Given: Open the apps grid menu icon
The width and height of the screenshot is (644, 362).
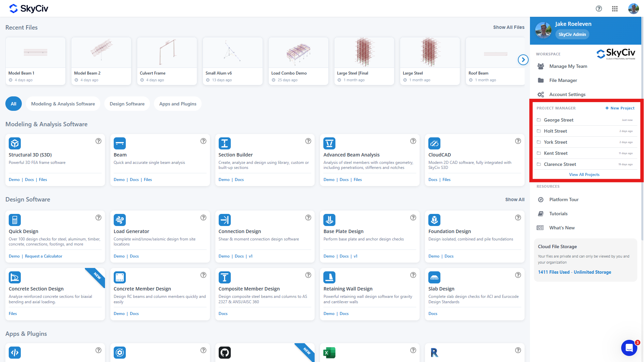Looking at the screenshot, I should pos(615,9).
